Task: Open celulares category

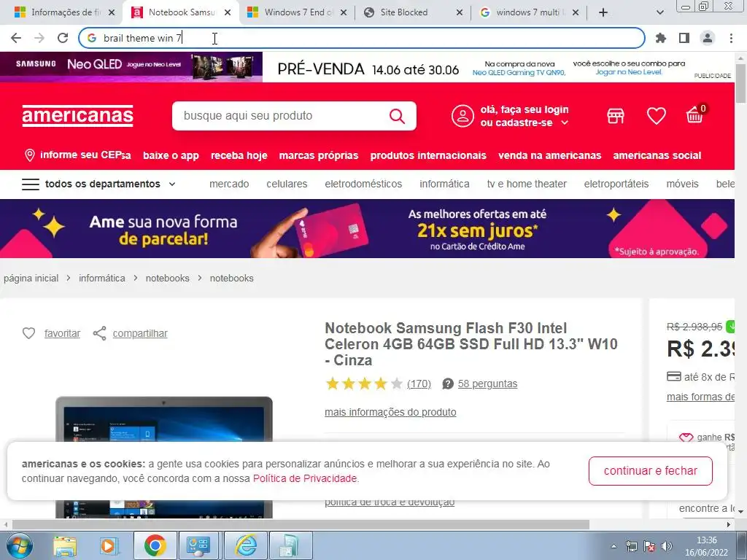Action: (287, 184)
